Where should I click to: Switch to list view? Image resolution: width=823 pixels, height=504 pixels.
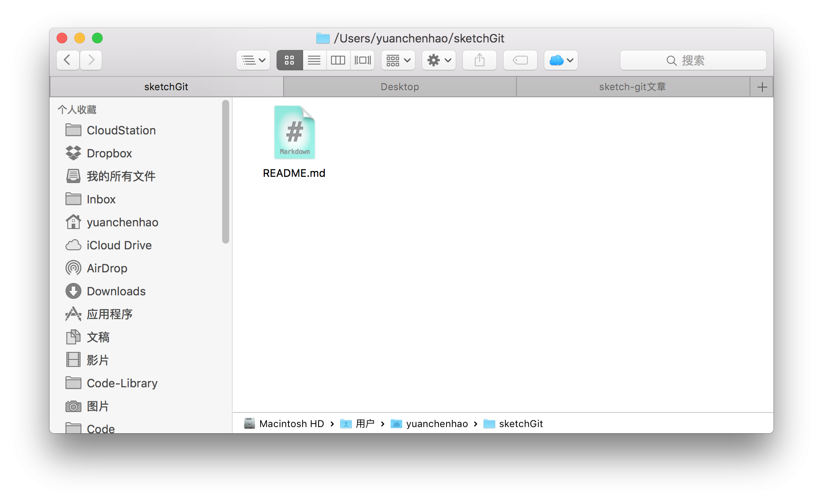click(x=314, y=60)
